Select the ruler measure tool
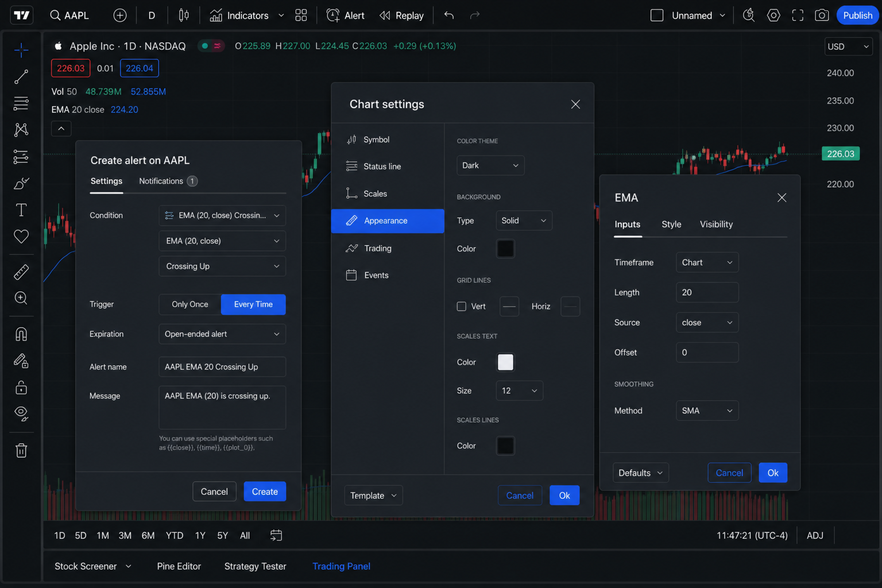The image size is (882, 588). tap(21, 272)
